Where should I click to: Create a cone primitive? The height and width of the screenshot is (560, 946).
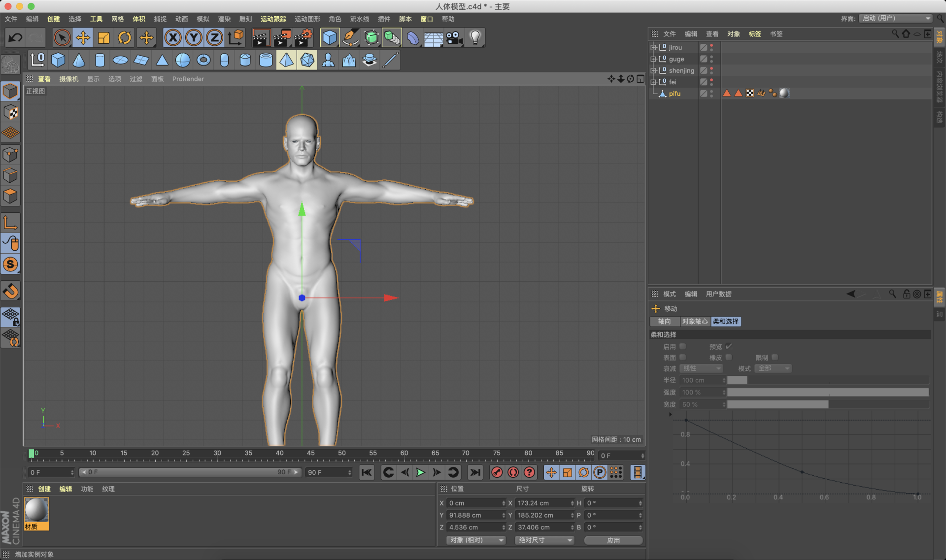[x=79, y=60]
